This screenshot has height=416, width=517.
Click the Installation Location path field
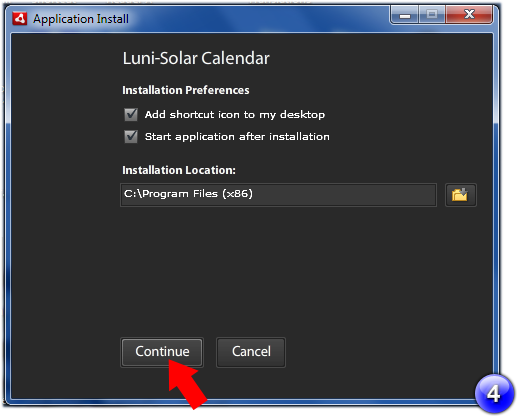[278, 195]
